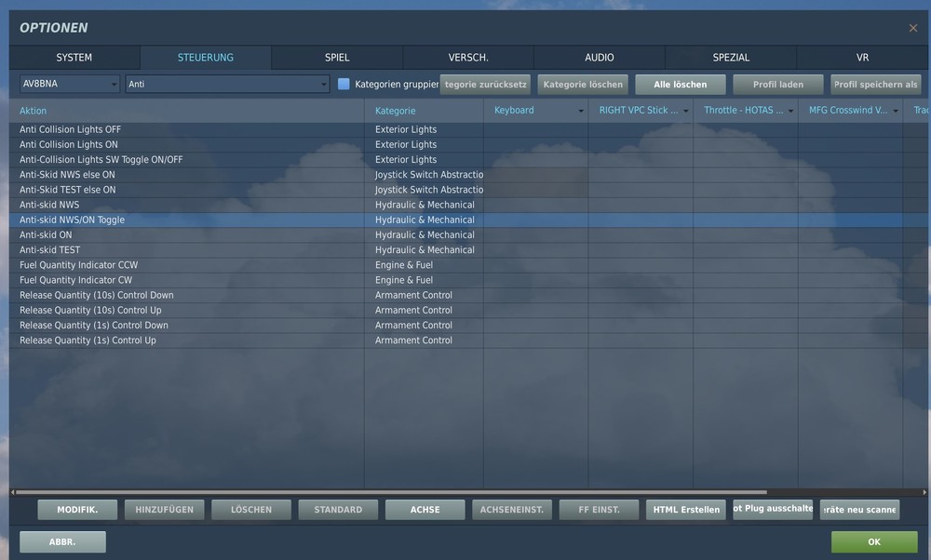Click the STANDARD button

point(338,510)
